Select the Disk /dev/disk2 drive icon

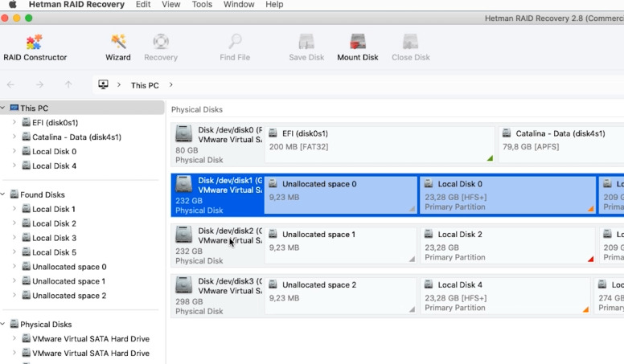183,235
